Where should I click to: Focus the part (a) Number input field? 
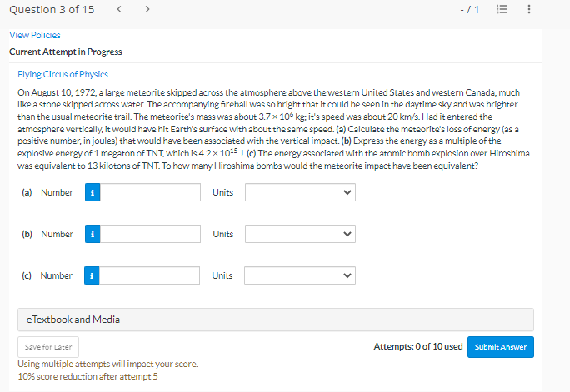coord(150,192)
